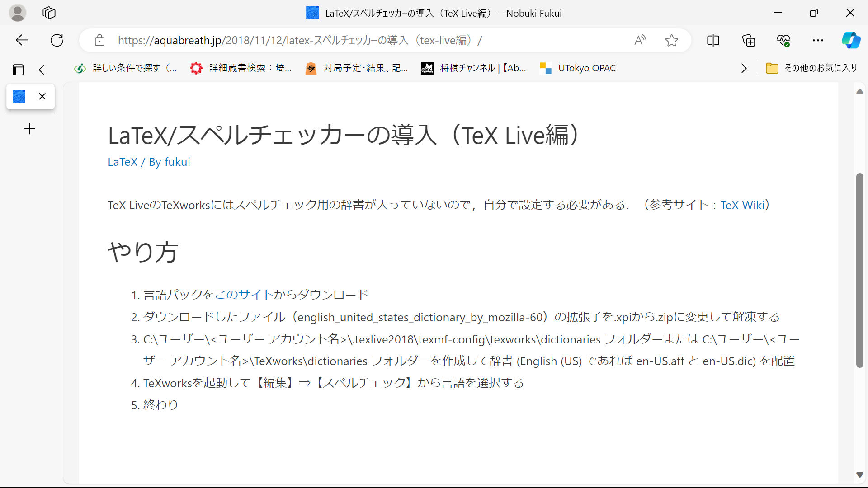This screenshot has height=488, width=868.
Task: Open 詳細蔵書検索 bookmark
Action: tap(241, 68)
